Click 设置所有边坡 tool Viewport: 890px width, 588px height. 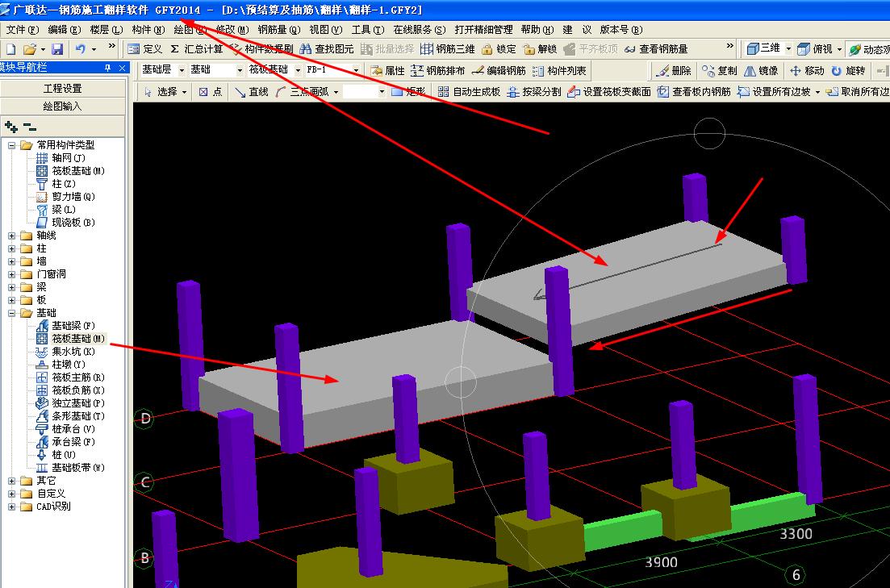point(774,91)
